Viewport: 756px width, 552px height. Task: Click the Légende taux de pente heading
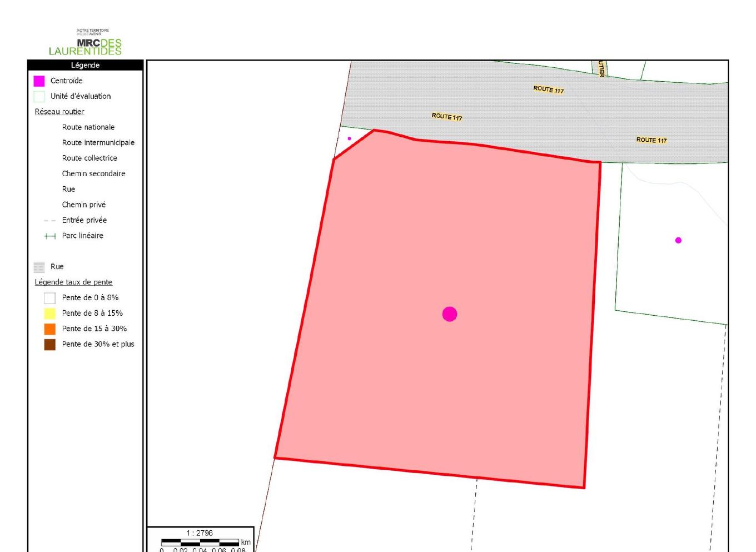point(73,282)
